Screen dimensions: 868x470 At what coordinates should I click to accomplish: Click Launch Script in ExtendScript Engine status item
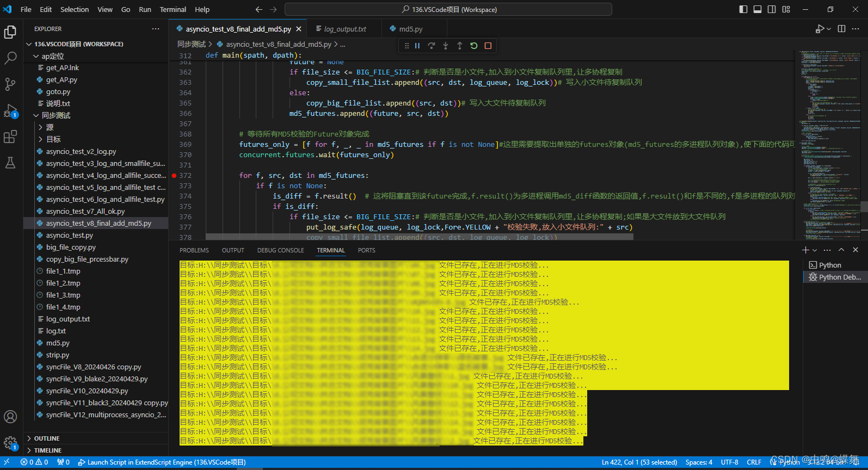click(162, 462)
